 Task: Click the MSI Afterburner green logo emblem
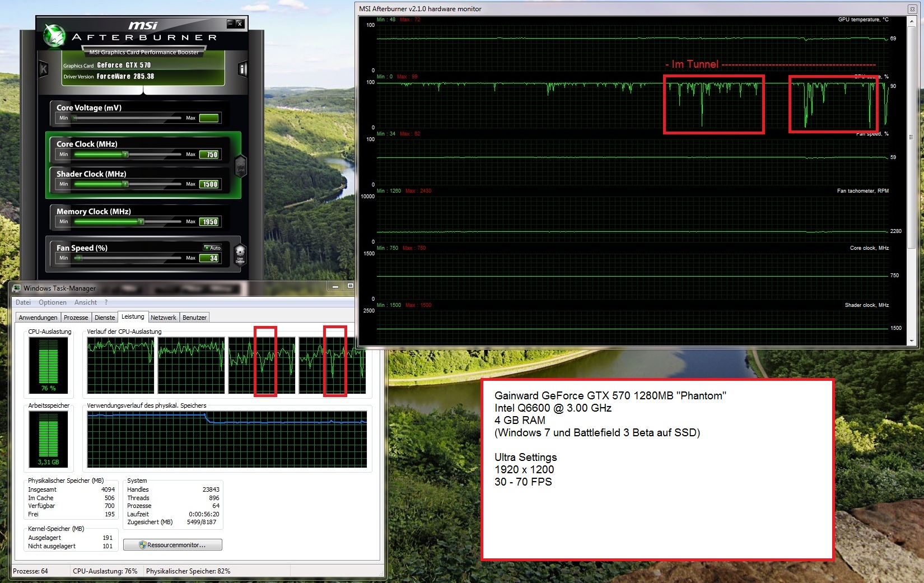click(54, 35)
